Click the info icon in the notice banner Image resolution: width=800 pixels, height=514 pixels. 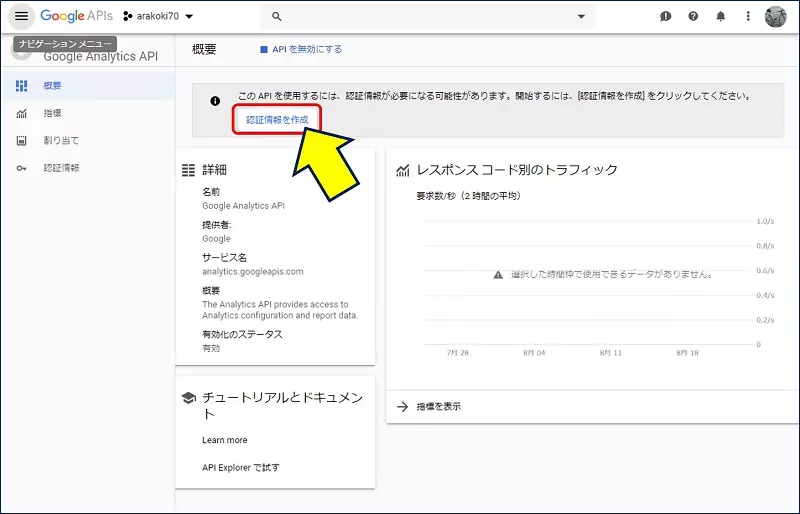point(215,101)
